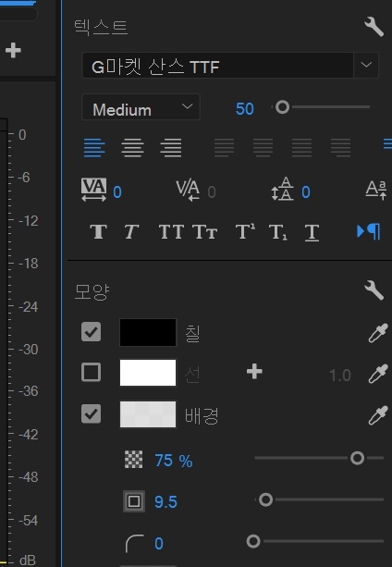Pick background color with eyedropper
Image resolution: width=392 pixels, height=567 pixels.
[x=378, y=415]
